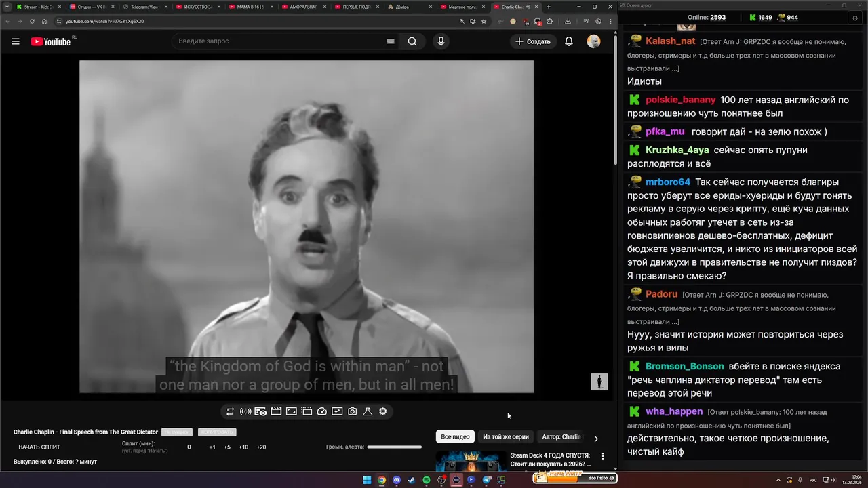This screenshot has width=868, height=488.
Task: Click the resize player frame icon
Action: tap(291, 411)
